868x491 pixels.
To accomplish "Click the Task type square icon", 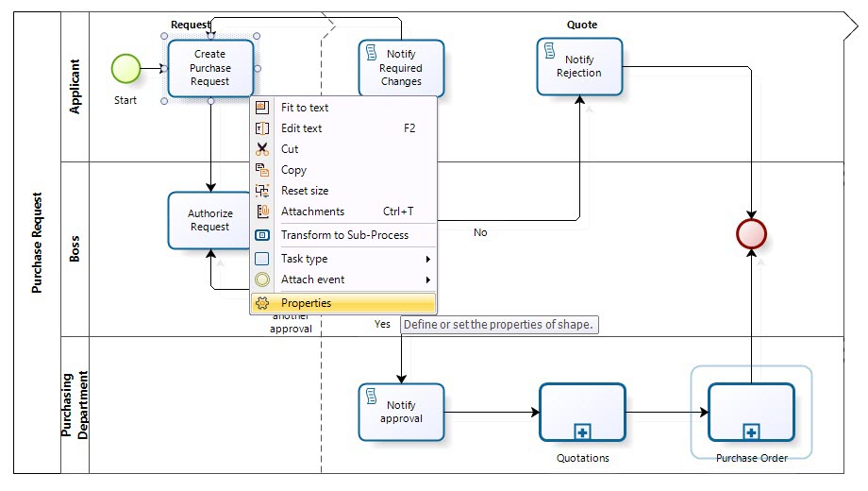I will point(262,259).
